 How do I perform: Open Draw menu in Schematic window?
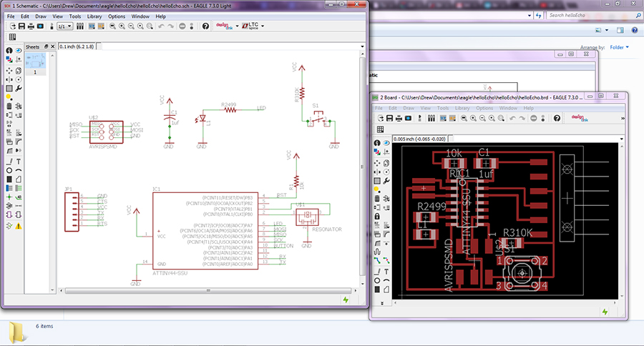click(x=41, y=16)
